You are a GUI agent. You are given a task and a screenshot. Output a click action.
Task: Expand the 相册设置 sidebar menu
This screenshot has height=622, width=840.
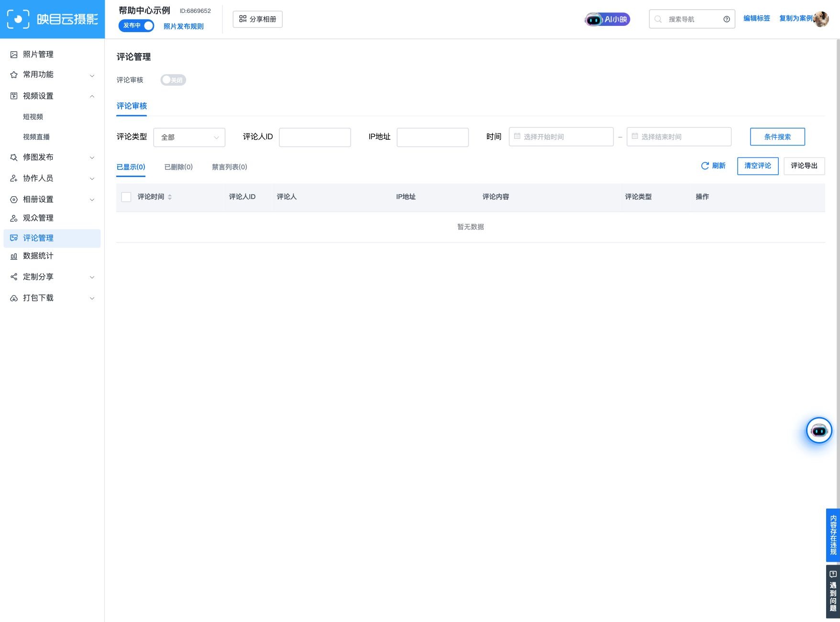click(x=53, y=200)
